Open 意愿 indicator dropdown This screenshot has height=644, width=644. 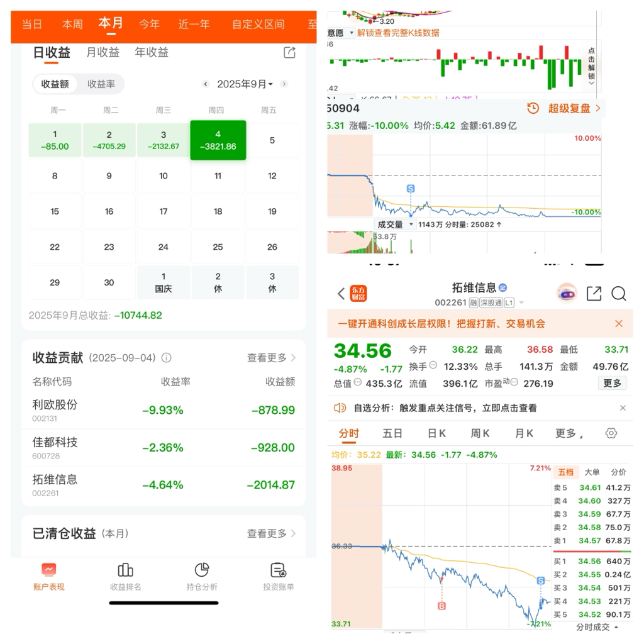[341, 33]
